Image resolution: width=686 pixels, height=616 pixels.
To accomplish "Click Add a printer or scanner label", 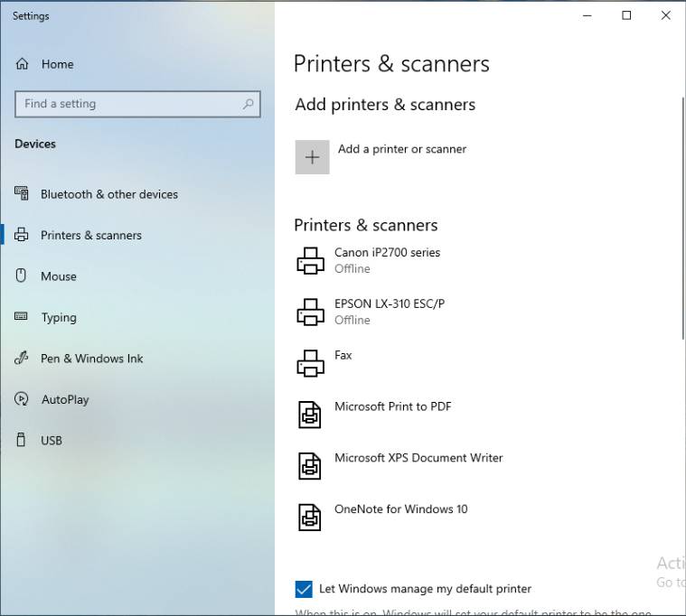I will [402, 149].
